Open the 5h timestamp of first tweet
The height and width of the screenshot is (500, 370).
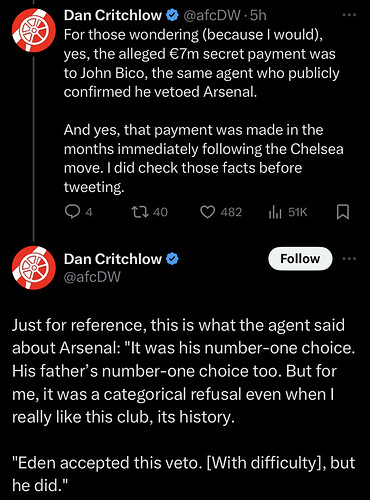258,15
